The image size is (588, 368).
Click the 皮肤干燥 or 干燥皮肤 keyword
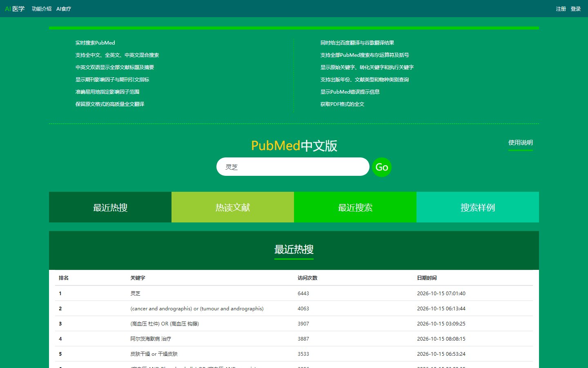154,354
